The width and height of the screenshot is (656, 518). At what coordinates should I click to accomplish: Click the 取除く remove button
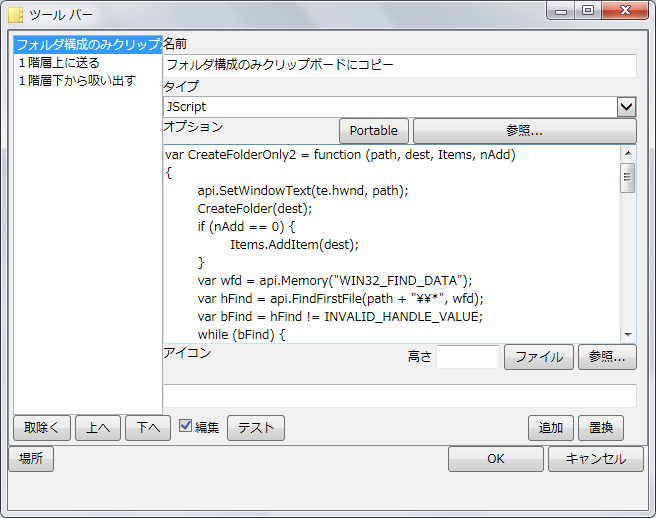(42, 428)
